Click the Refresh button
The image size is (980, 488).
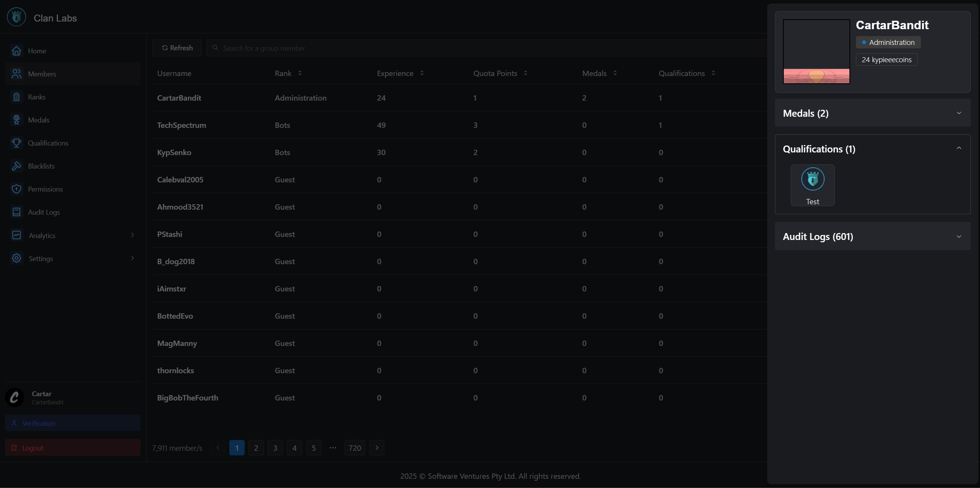click(x=176, y=48)
